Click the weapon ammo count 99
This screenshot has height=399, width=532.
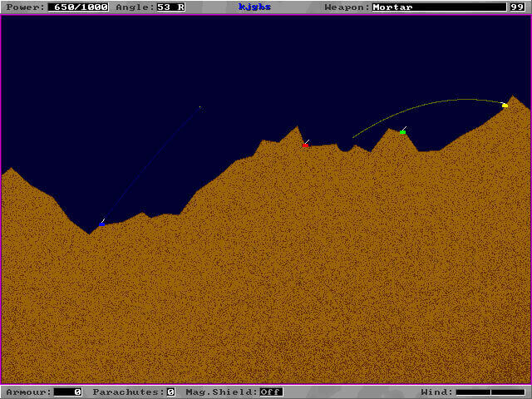(x=517, y=7)
